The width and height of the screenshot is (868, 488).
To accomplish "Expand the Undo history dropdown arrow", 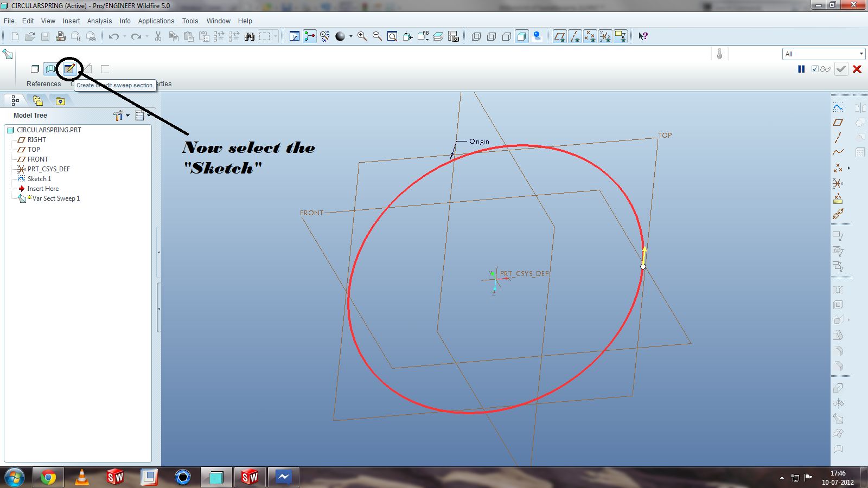I will point(124,36).
